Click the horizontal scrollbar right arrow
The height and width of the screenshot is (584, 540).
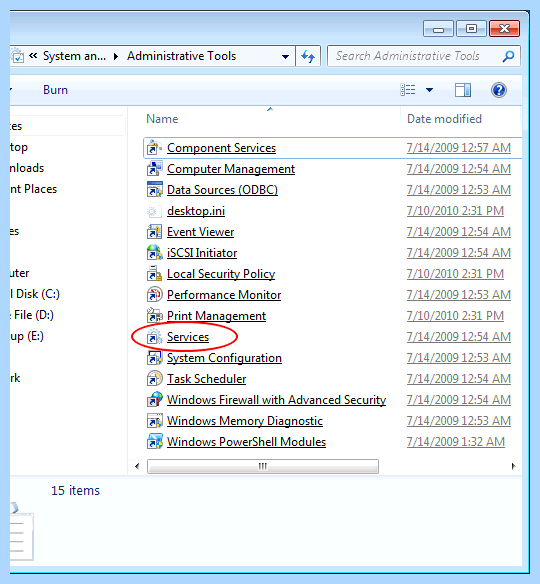pyautogui.click(x=513, y=466)
